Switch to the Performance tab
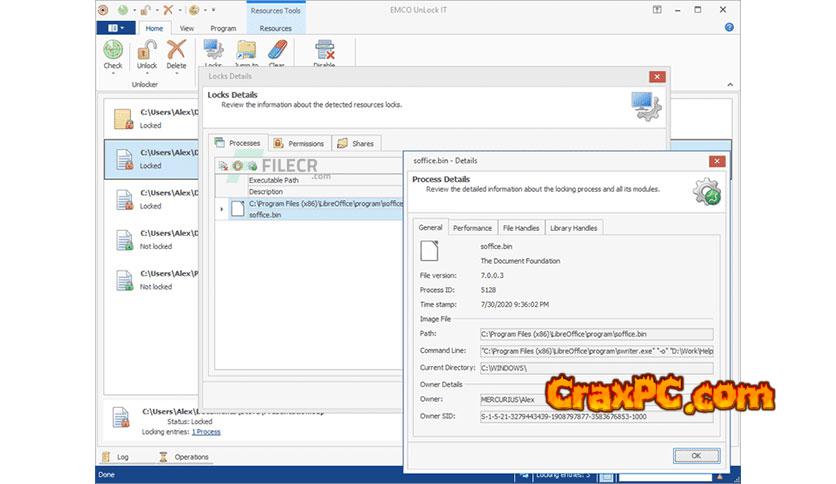 472,228
